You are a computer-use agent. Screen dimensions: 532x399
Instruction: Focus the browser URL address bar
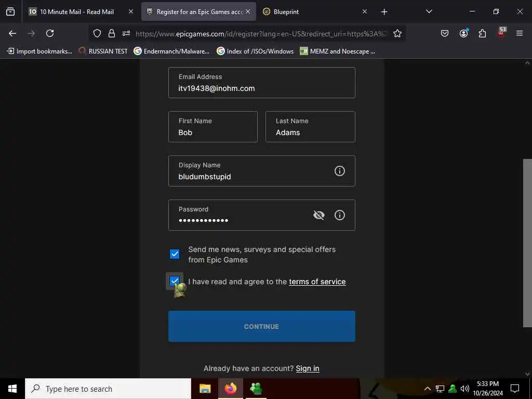(x=261, y=34)
